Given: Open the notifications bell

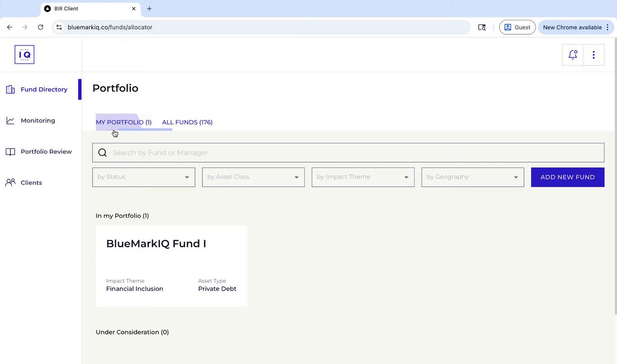Looking at the screenshot, I should pos(573,55).
